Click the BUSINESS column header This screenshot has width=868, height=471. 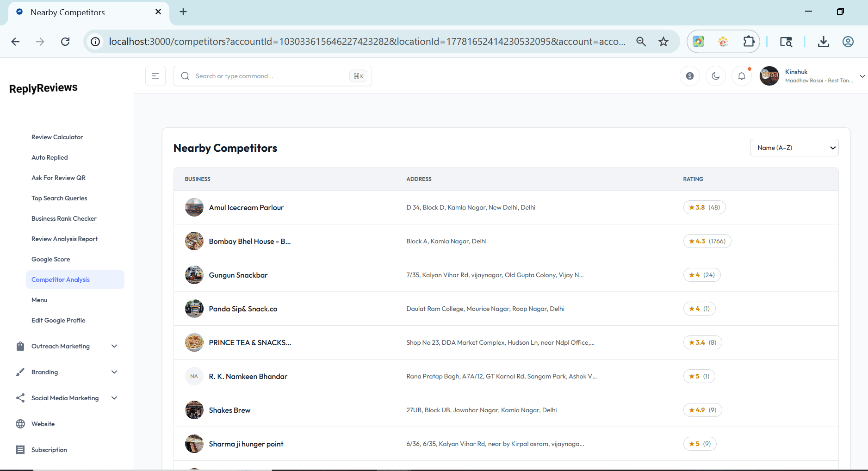tap(198, 179)
